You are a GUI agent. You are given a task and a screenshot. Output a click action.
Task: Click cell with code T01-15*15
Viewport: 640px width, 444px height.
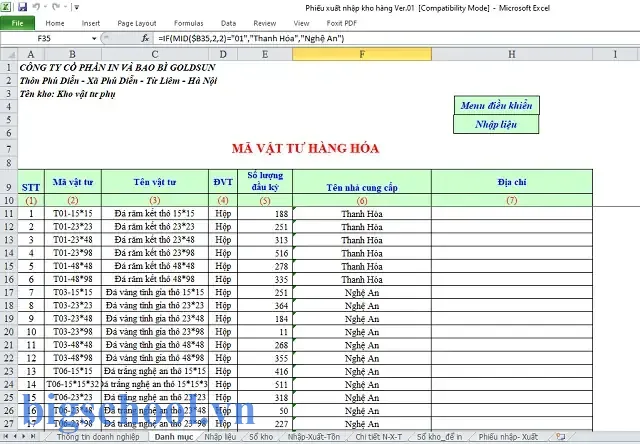click(73, 213)
